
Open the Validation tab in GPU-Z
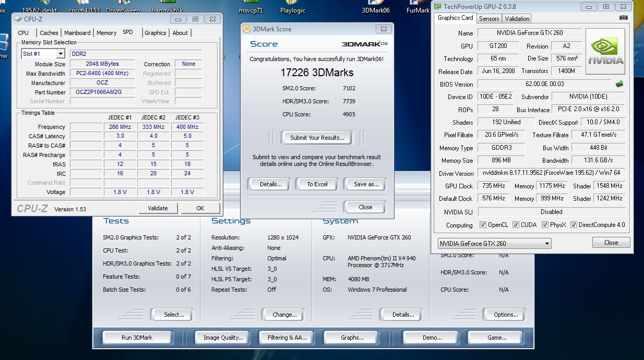point(517,19)
